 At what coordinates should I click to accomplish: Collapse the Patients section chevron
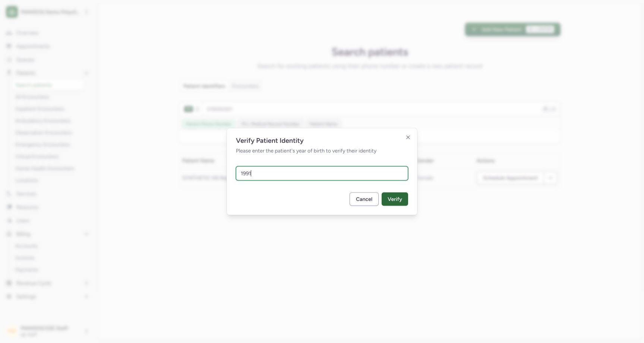tap(86, 73)
